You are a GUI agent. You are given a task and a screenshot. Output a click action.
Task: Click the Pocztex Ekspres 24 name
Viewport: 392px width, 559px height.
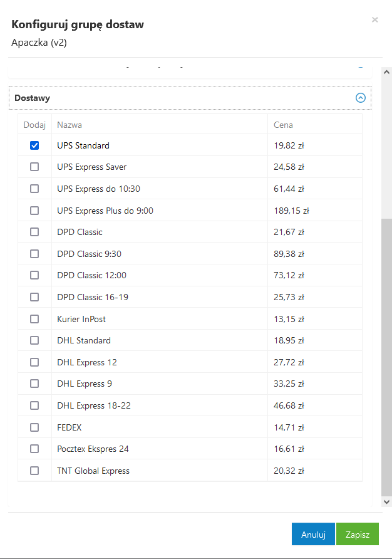point(93,449)
